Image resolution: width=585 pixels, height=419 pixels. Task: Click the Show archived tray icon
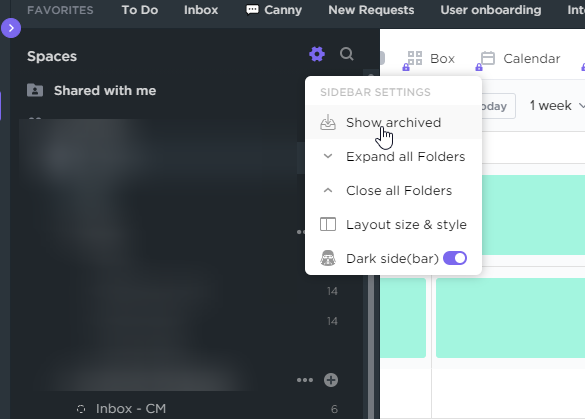(x=328, y=122)
